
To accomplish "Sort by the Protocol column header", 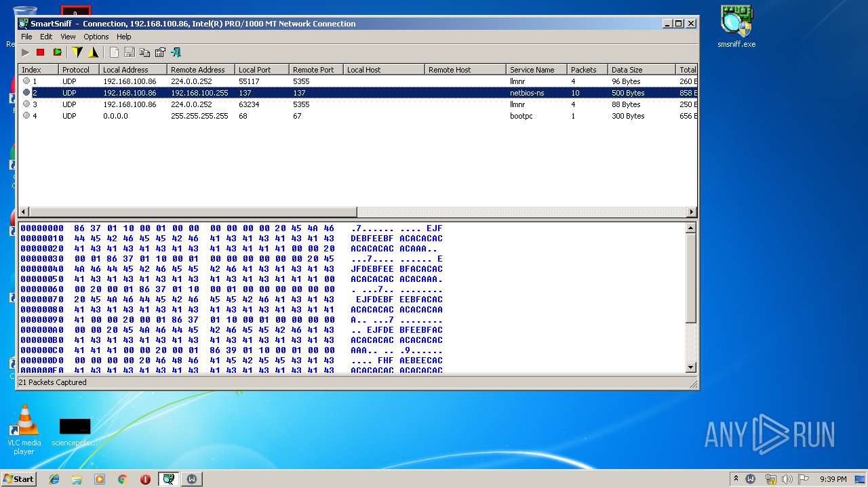I will click(79, 70).
